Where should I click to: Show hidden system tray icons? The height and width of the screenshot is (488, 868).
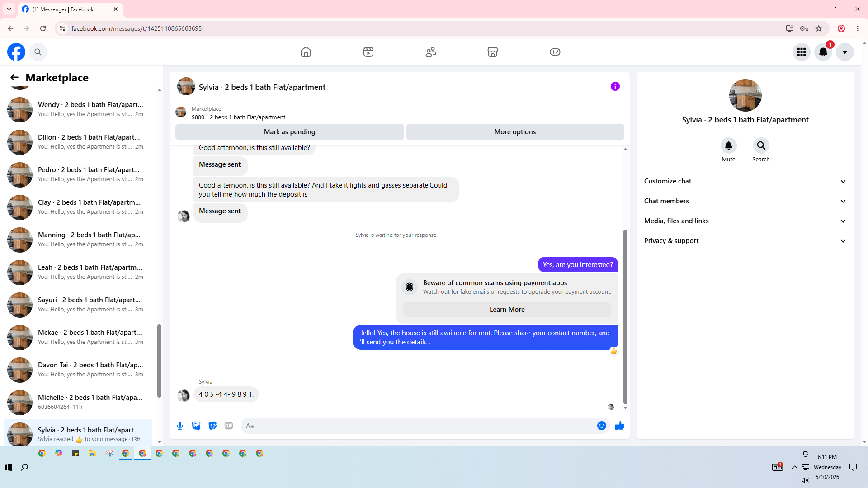(795, 467)
